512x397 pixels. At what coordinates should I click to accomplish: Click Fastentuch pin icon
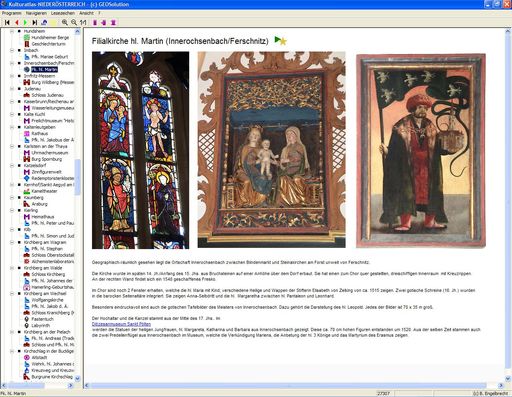pos(27,319)
